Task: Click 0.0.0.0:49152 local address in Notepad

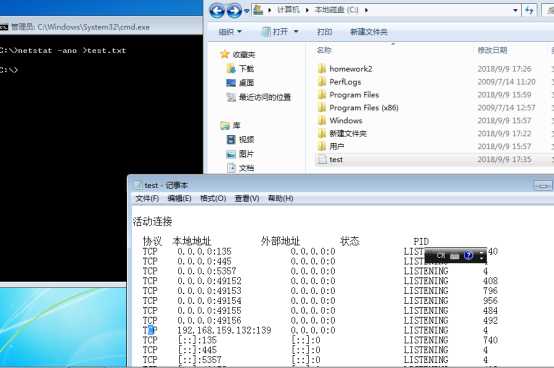Action: 210,281
